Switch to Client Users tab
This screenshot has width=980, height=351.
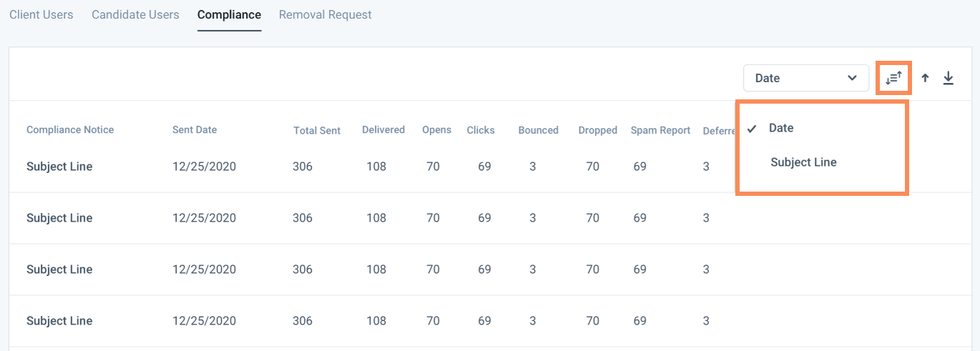41,14
